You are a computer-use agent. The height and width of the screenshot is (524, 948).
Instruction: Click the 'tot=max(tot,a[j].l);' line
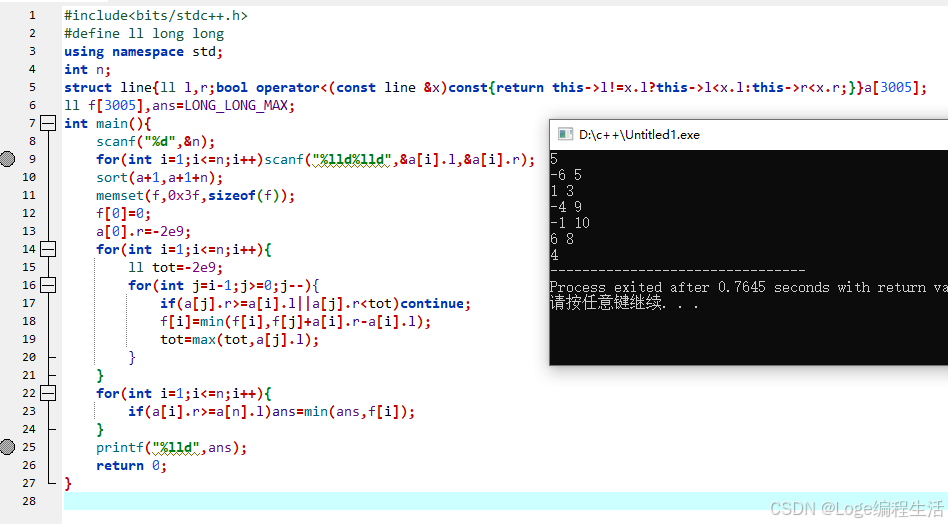pos(239,340)
